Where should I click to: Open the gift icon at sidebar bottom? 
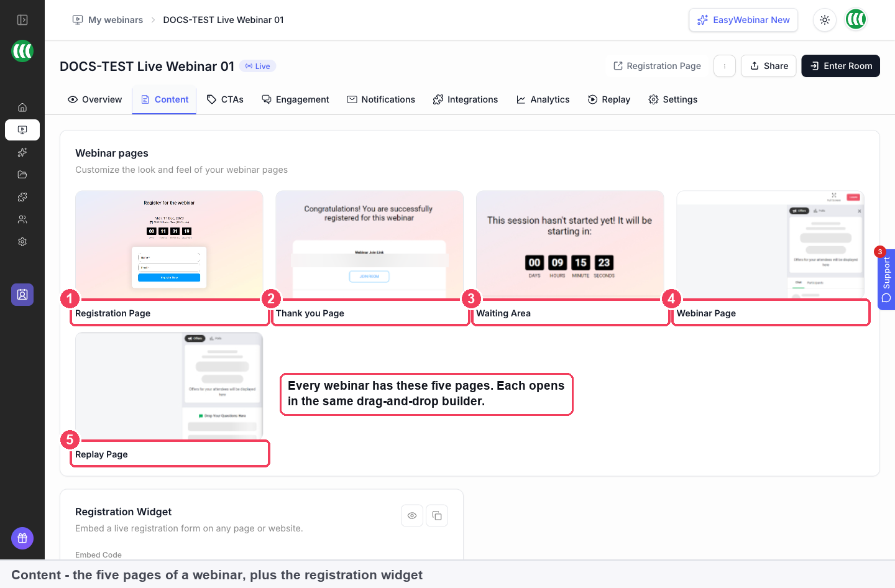tap(22, 538)
